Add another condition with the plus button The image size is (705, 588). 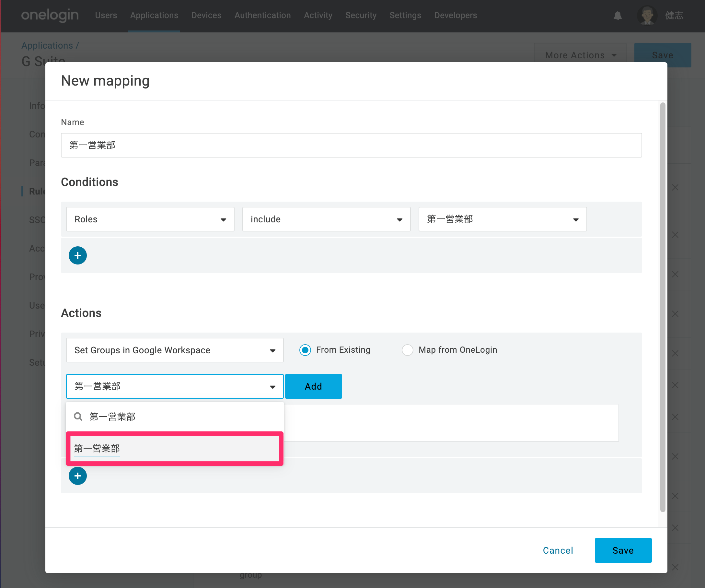point(77,255)
